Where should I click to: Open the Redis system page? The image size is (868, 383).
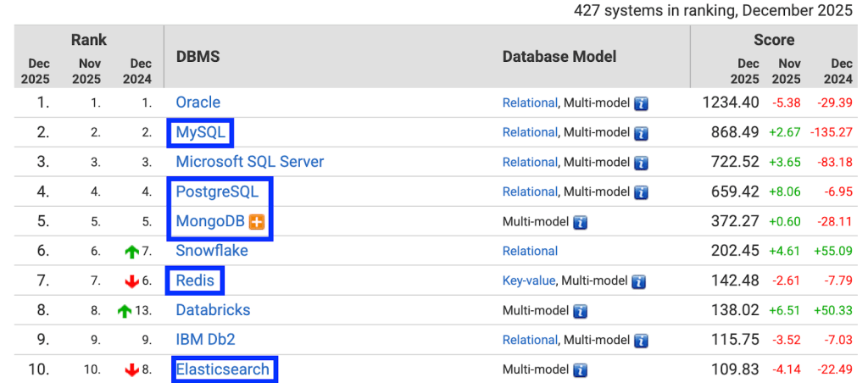(195, 280)
